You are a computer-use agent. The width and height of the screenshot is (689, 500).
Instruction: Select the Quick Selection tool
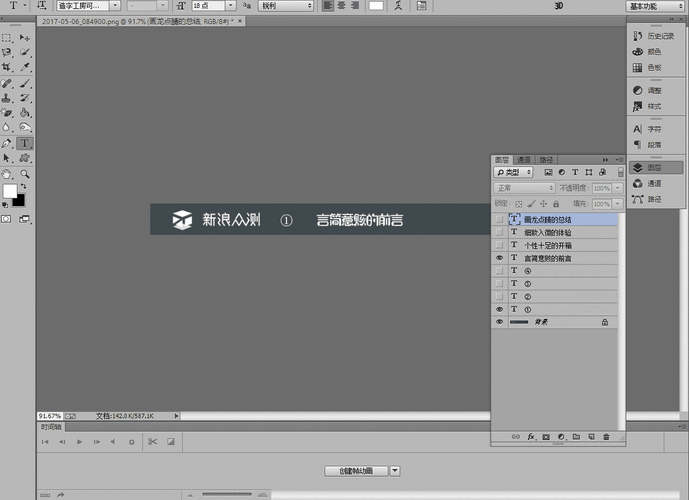tap(25, 52)
